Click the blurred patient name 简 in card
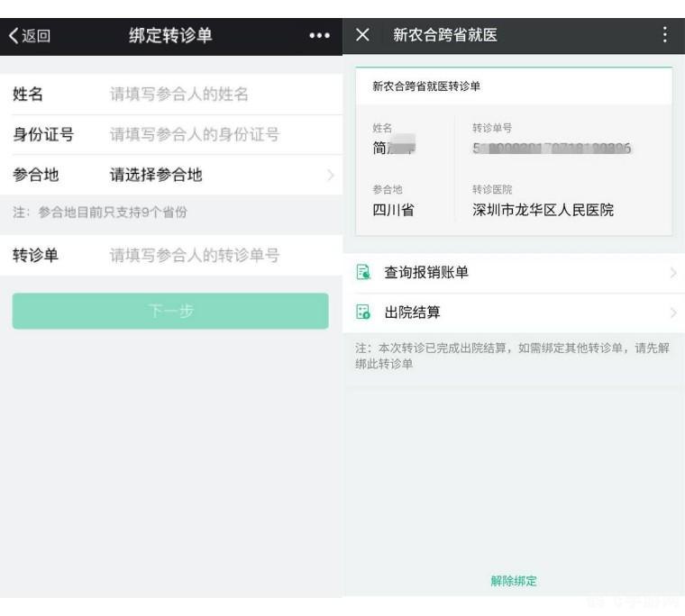685x616 pixels. [393, 147]
